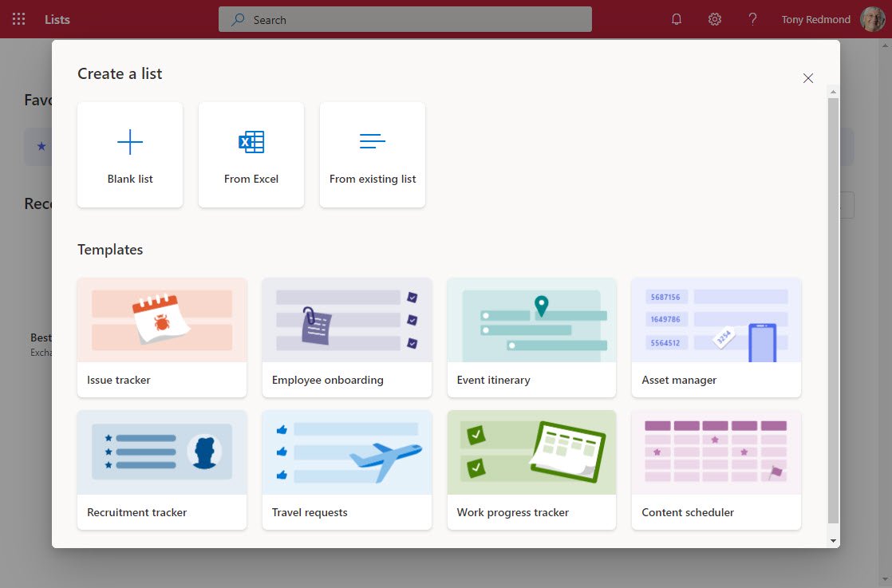Select the Work progress tracker template

[x=531, y=470]
